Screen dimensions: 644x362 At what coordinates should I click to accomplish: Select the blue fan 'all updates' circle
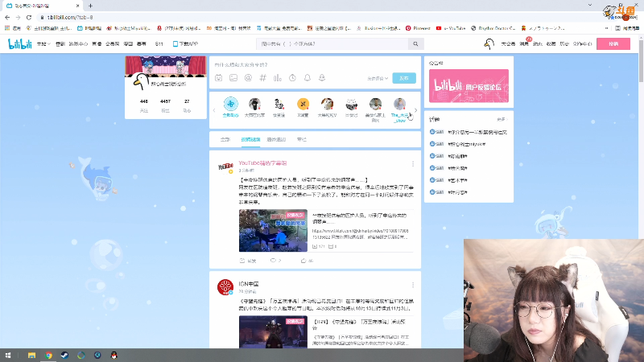coord(230,104)
